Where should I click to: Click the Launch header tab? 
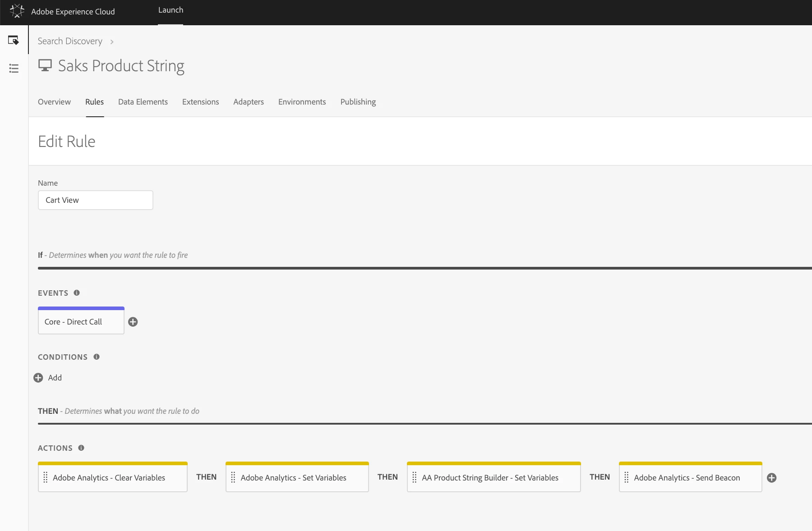pyautogui.click(x=171, y=10)
